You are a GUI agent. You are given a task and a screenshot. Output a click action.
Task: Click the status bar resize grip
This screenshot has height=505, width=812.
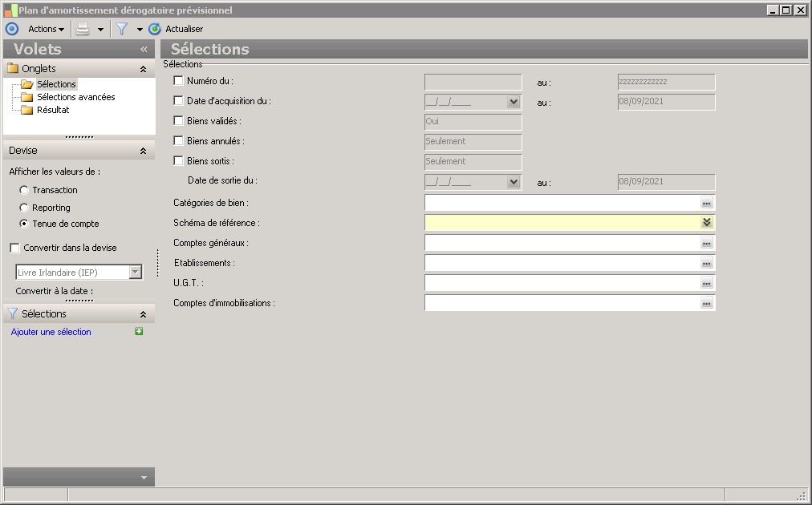coord(802,495)
